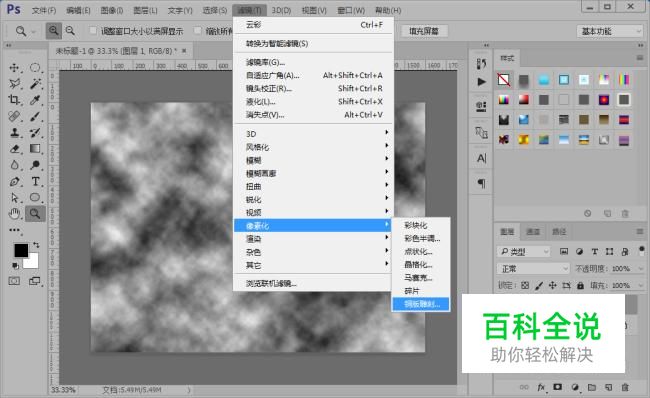Create a new group folder icon
This screenshot has width=650, height=398.
tap(592, 387)
